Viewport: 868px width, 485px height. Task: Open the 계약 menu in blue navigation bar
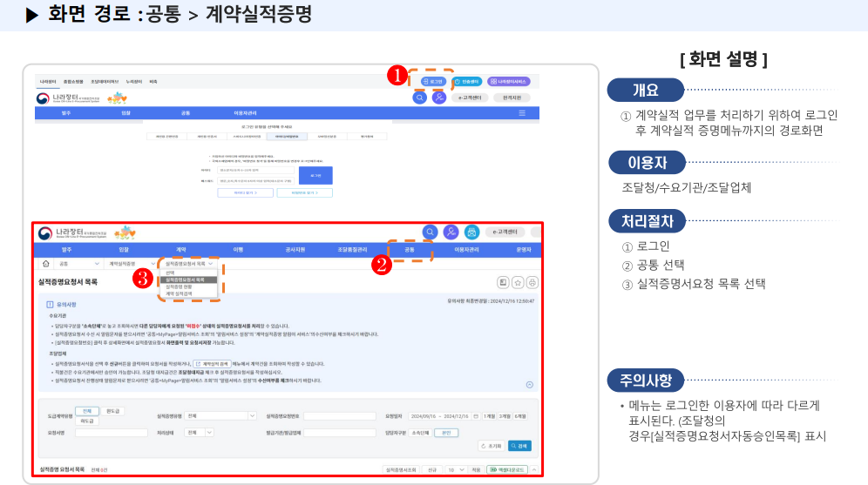click(x=181, y=250)
